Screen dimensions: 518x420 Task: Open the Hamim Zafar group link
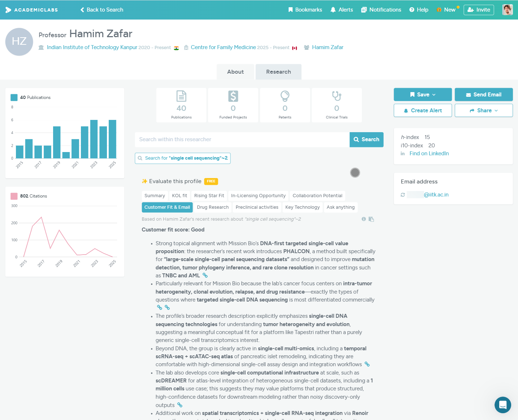pyautogui.click(x=328, y=47)
